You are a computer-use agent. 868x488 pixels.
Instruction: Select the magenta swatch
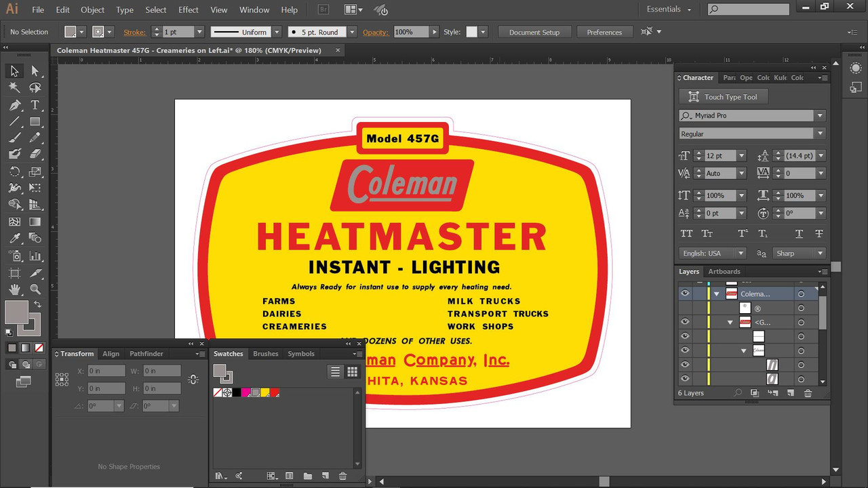(x=246, y=392)
